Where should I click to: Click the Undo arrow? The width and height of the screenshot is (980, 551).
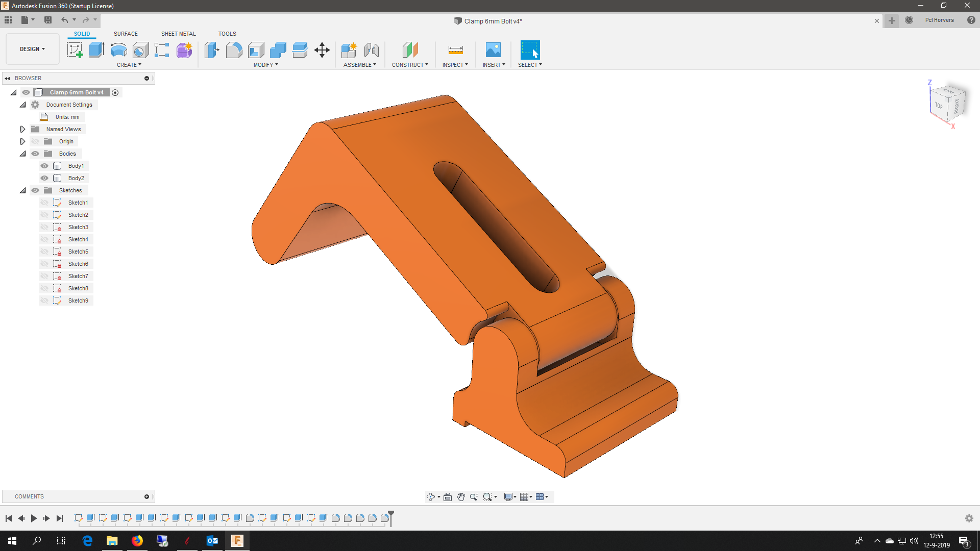64,20
